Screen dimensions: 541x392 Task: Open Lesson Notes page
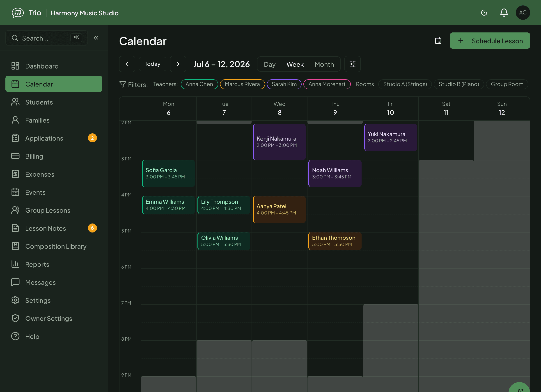tap(54, 228)
